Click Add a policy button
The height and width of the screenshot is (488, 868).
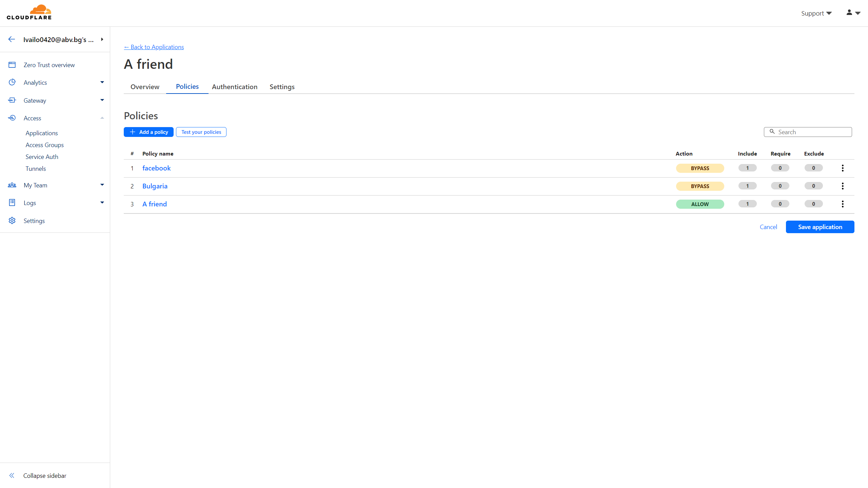149,132
